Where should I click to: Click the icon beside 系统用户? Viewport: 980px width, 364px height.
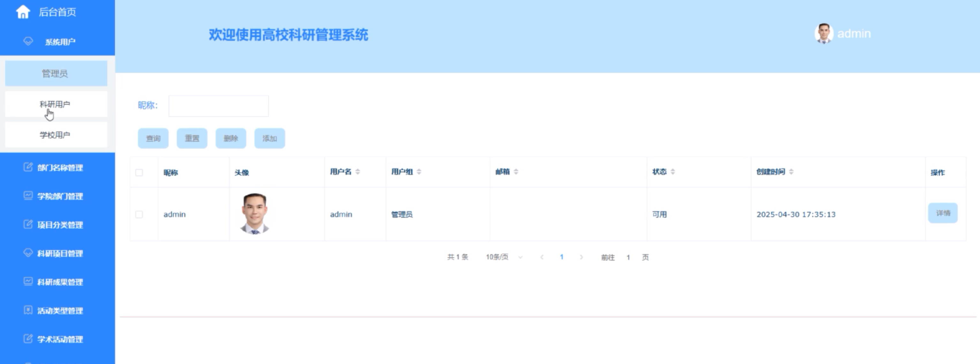[28, 41]
